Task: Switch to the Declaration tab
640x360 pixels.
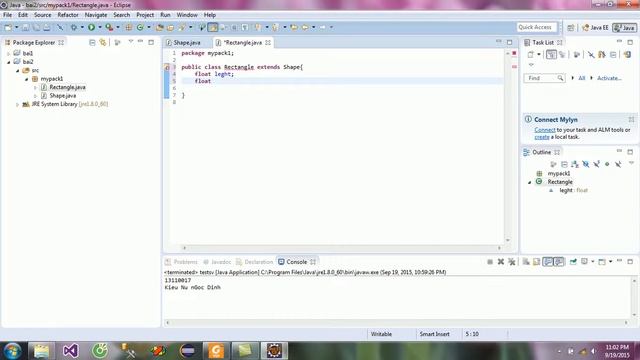Action: point(254,262)
